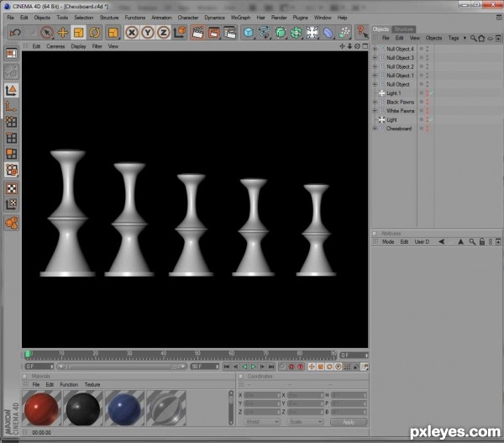Render the active view
Screen dimensions: 504x443
pos(198,33)
